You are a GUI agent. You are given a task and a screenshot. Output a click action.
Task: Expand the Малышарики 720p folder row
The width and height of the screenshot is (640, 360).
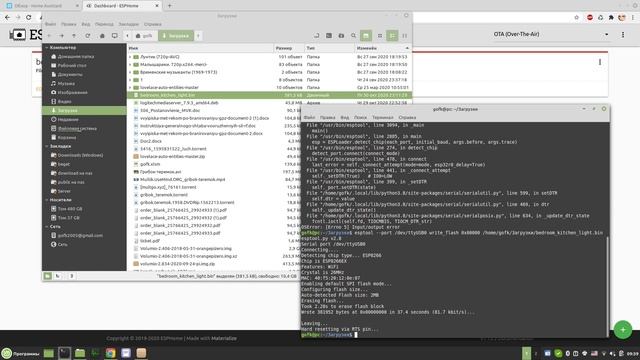[x=130, y=64]
